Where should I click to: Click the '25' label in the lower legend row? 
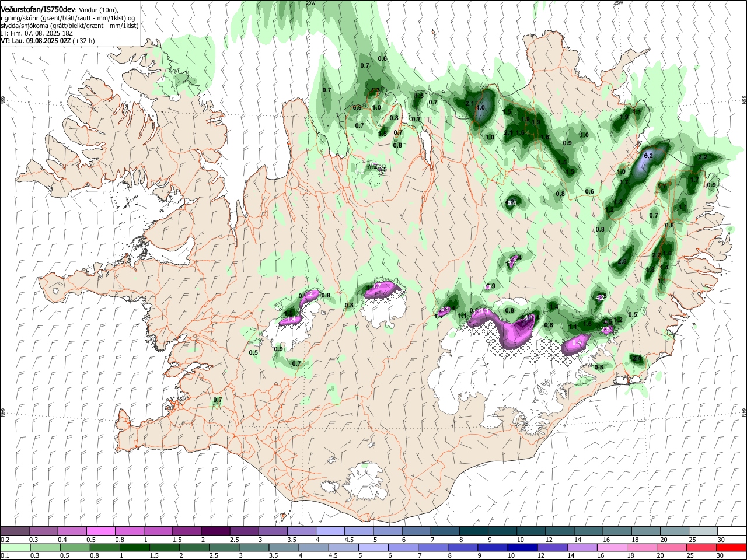coord(690,556)
